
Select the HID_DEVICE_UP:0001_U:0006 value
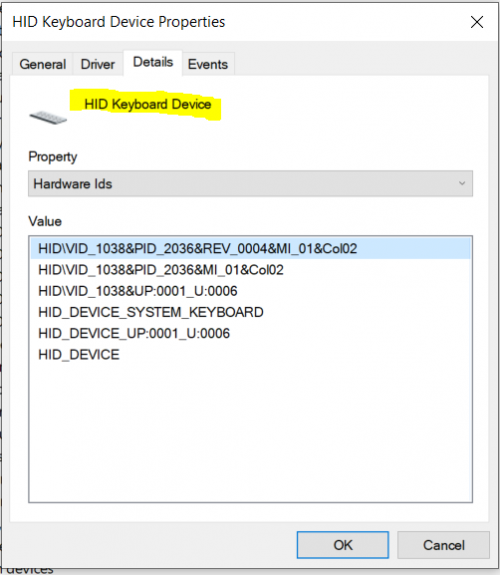click(x=134, y=334)
